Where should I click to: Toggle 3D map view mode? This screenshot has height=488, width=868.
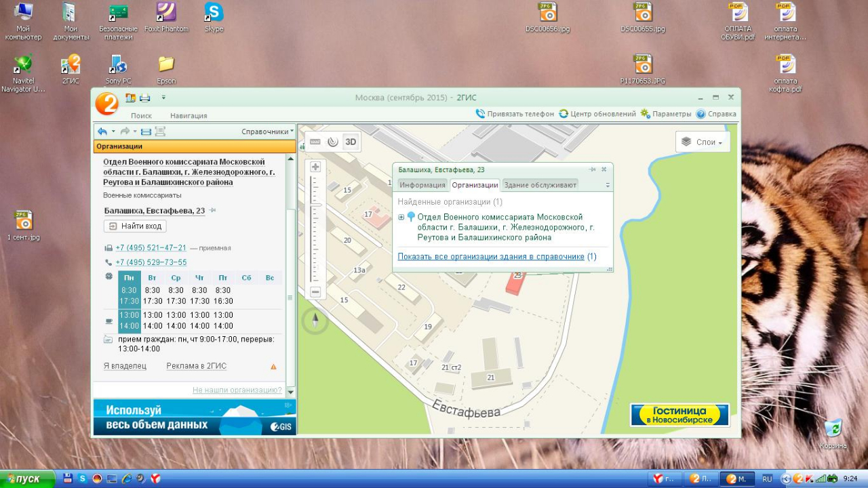tap(351, 142)
